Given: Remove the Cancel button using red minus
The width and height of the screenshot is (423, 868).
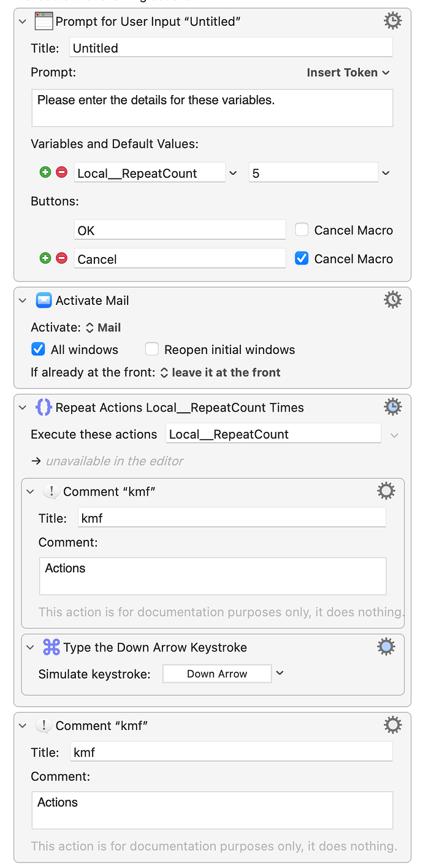Looking at the screenshot, I should coord(61,259).
